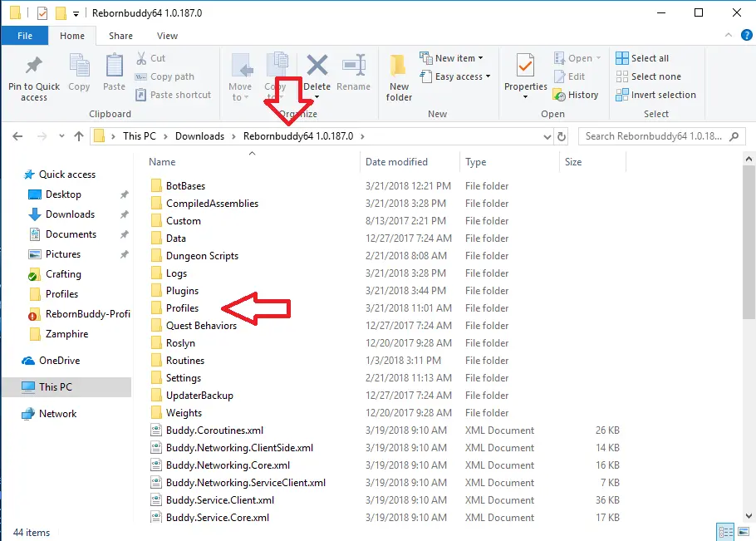Expand chevron after Downloads in breadcrumb

(x=233, y=137)
